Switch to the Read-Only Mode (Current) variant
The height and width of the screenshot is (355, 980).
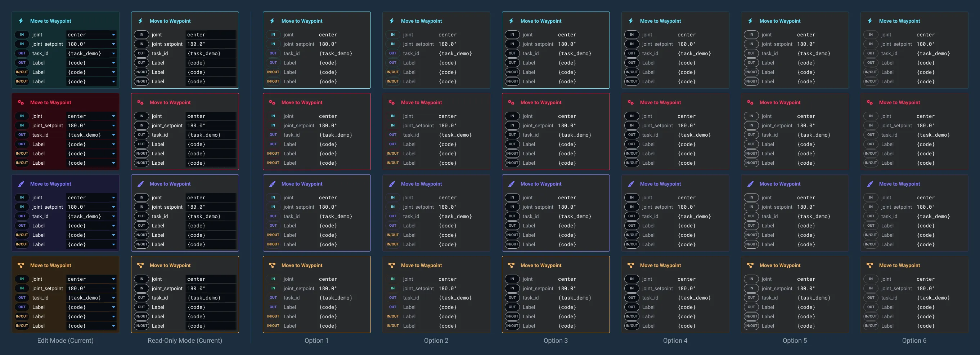[185, 341]
